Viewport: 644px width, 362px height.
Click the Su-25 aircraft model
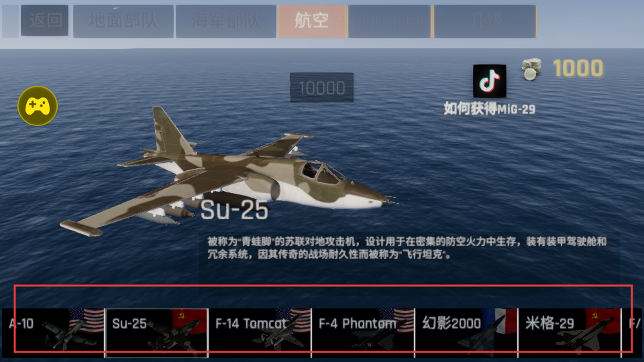tap(230, 172)
